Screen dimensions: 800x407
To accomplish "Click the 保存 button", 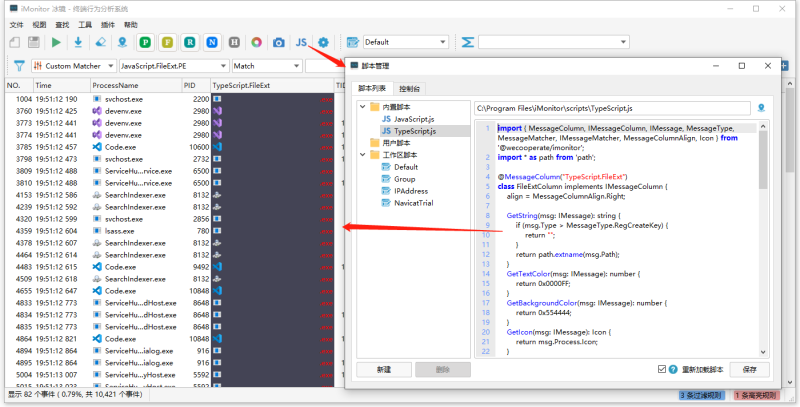I will pos(749,370).
